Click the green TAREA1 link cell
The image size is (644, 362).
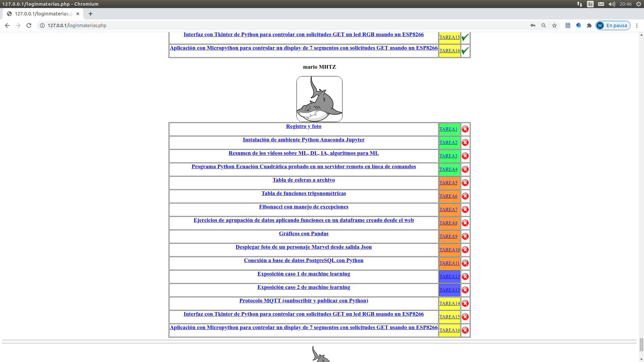(449, 129)
